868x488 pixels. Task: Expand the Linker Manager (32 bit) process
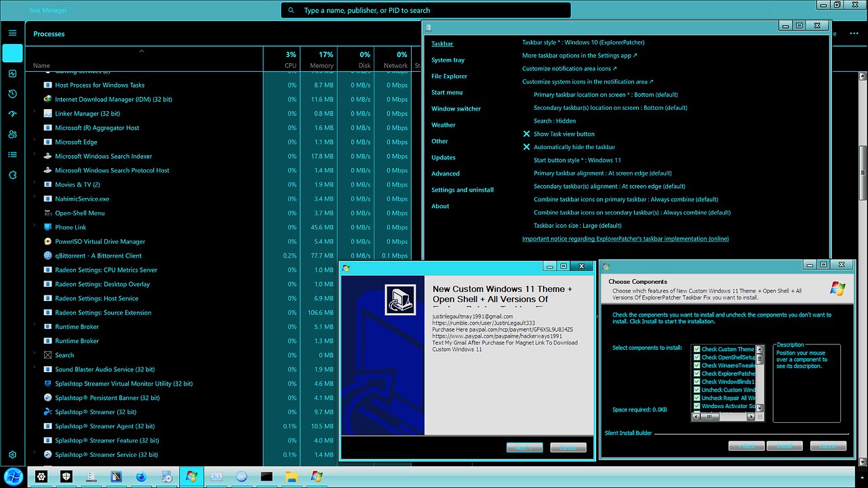point(35,113)
